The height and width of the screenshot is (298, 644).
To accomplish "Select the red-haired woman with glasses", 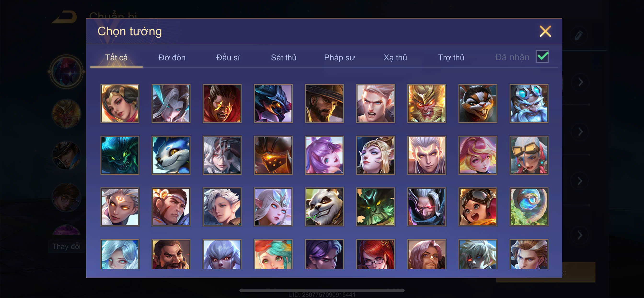I will pos(375,254).
